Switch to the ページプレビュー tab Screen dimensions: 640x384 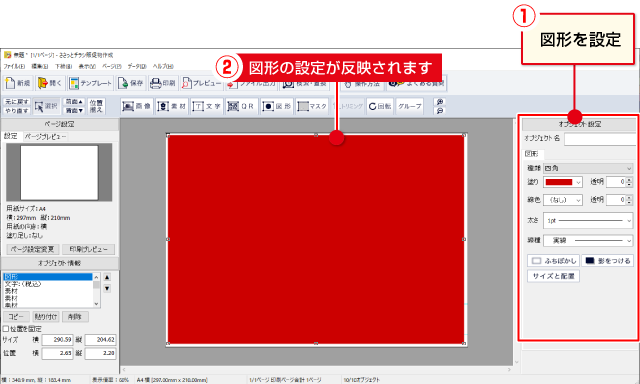coord(45,136)
